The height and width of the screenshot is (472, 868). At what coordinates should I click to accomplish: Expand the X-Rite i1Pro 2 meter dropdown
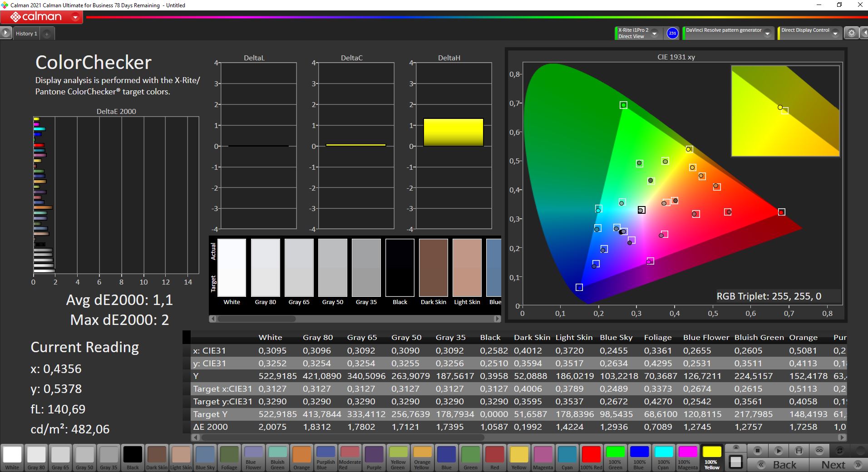(654, 34)
